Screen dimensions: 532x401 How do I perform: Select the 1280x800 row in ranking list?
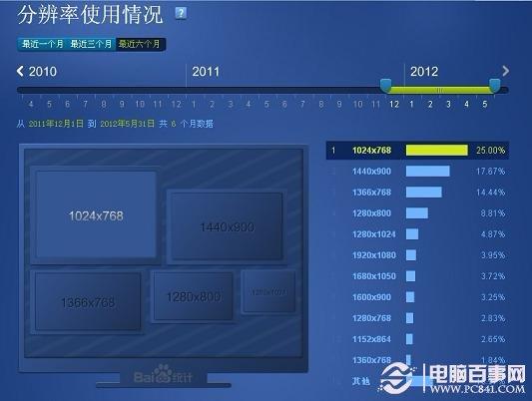point(417,213)
